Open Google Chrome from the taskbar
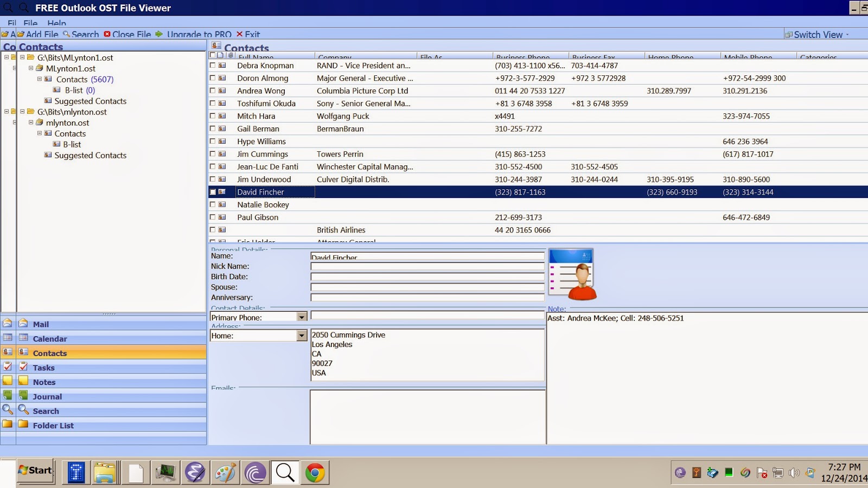Image resolution: width=868 pixels, height=488 pixels. tap(315, 473)
